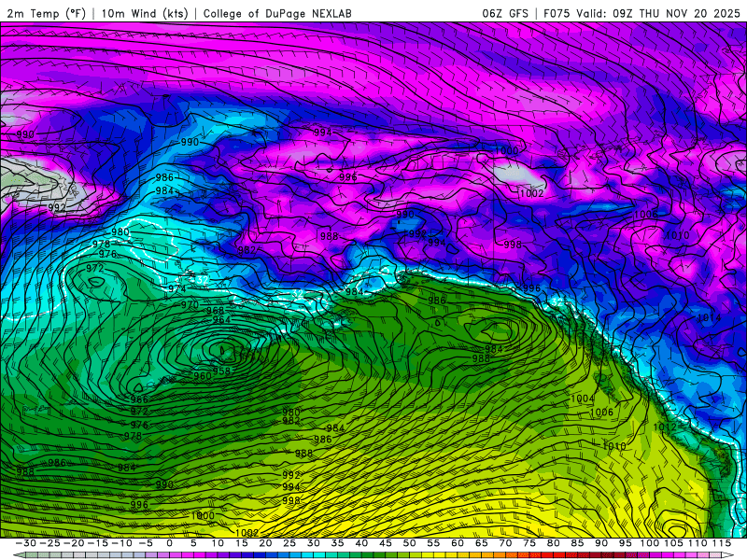Viewport: 747px width, 560px height.
Task: Click the 10 value on temperature scale
Action: point(218,543)
